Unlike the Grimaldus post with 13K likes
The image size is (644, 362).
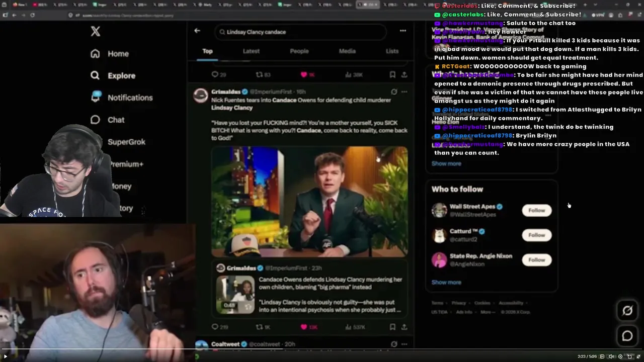(x=303, y=327)
